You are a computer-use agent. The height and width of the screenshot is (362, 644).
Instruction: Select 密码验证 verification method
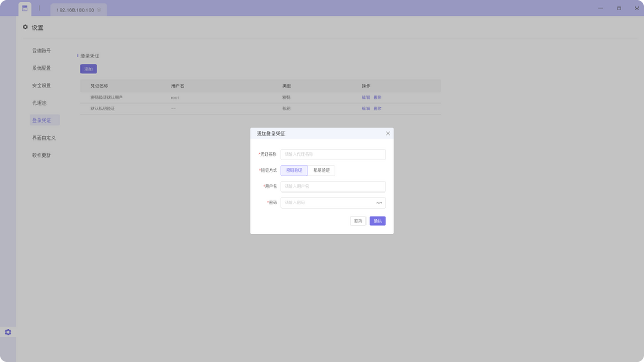[294, 171]
